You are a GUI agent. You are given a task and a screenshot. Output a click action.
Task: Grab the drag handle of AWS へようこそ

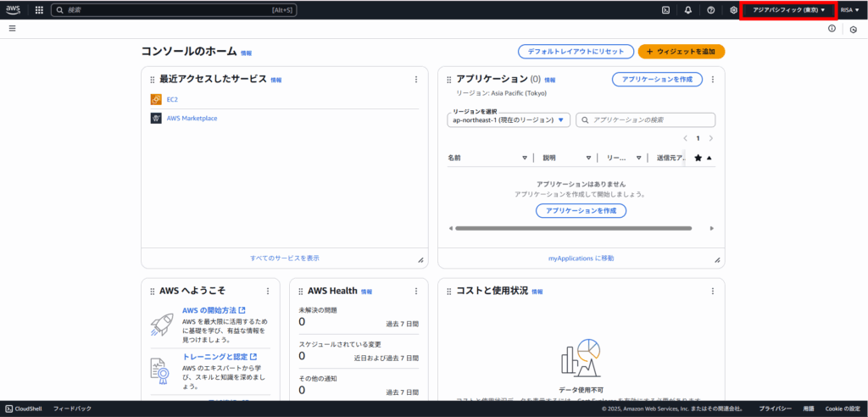click(x=153, y=292)
